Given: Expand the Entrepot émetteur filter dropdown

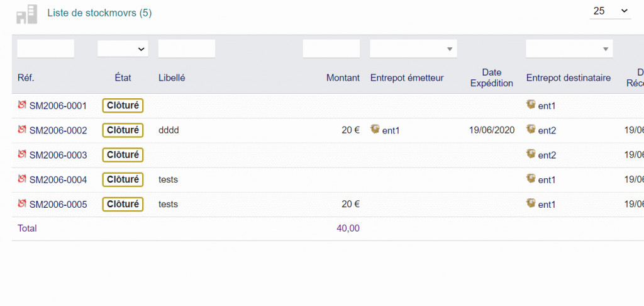Looking at the screenshot, I should (x=413, y=48).
